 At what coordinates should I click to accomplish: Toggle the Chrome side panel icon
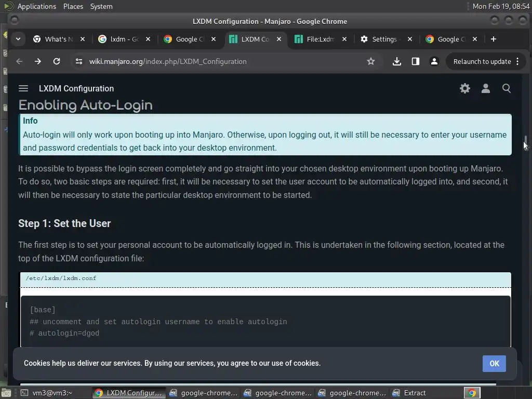415,61
